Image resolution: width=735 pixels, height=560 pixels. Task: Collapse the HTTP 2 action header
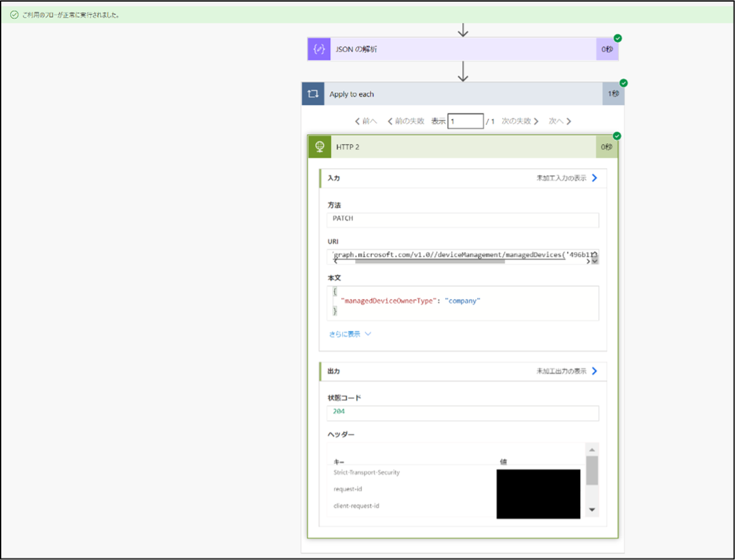tap(463, 147)
